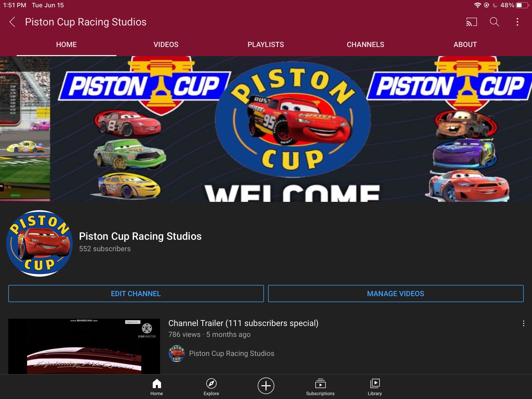Open the search magnifier icon

point(494,22)
